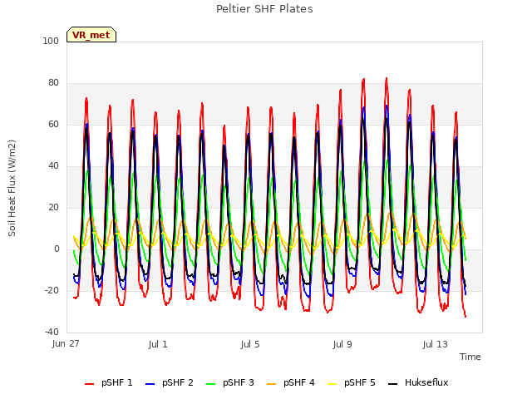Click the Soil Heat Flux axis title
This screenshot has height=399, width=532.
pyautogui.click(x=12, y=188)
